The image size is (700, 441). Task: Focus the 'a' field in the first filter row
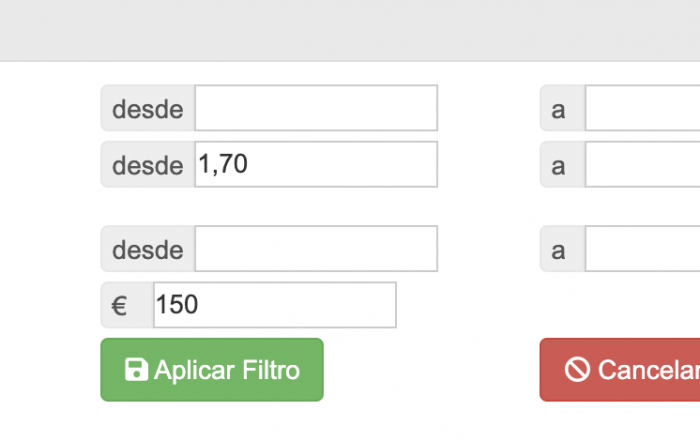pos(642,108)
